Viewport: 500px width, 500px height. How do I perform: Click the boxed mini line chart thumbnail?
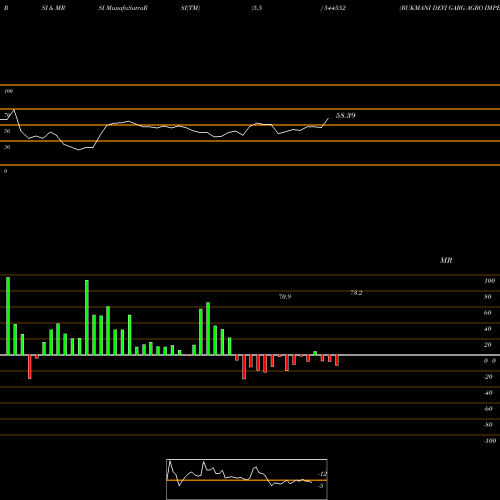click(247, 479)
